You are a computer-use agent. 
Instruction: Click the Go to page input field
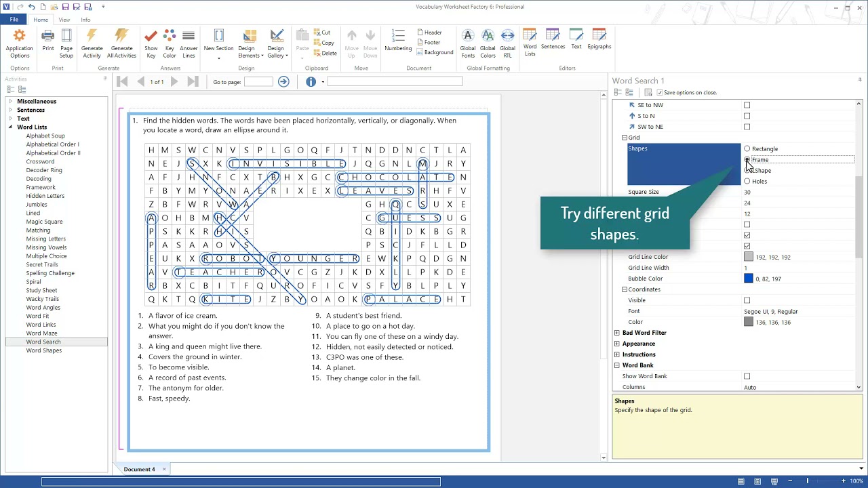(258, 81)
